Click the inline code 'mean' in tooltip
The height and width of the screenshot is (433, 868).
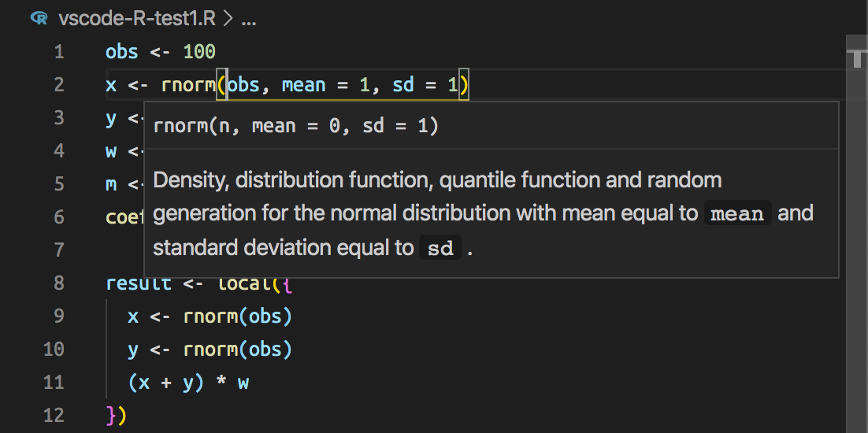click(737, 213)
